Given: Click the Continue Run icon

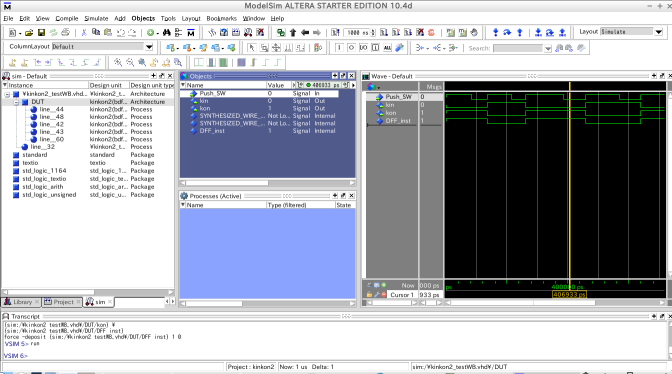Looking at the screenshot, I should point(396,33).
